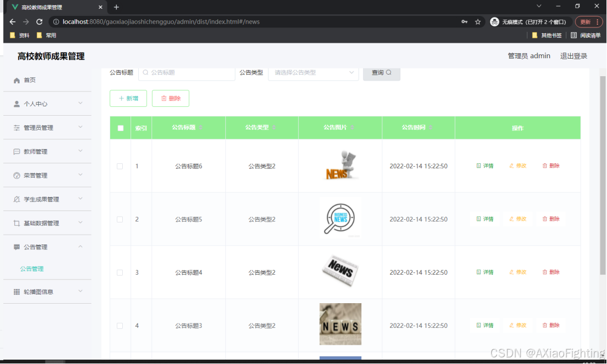The height and width of the screenshot is (364, 607).
Task: Bookmark this page with the star icon
Action: click(x=478, y=22)
